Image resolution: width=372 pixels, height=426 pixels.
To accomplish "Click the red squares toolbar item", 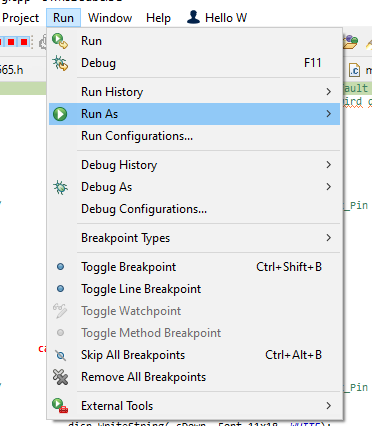I will pos(15,42).
